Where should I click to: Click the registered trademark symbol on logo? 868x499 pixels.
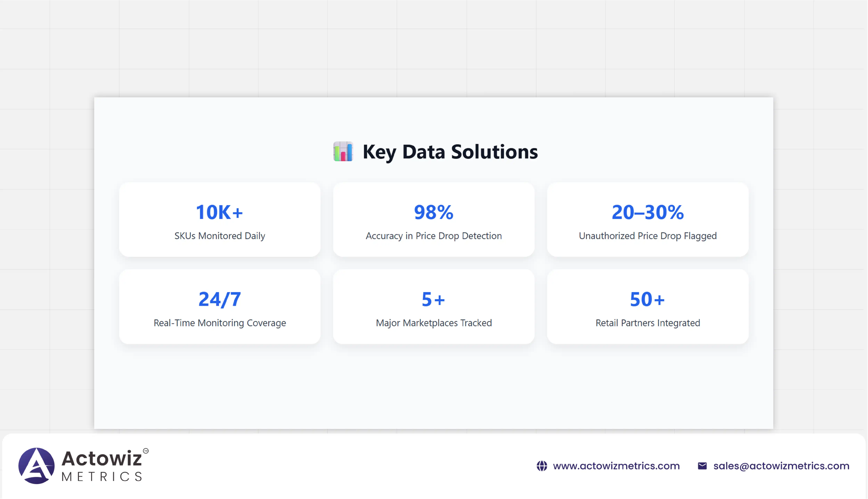(x=146, y=451)
